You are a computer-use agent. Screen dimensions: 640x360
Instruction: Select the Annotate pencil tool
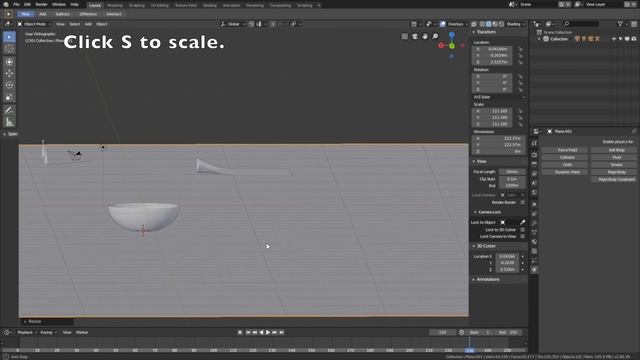[9, 110]
